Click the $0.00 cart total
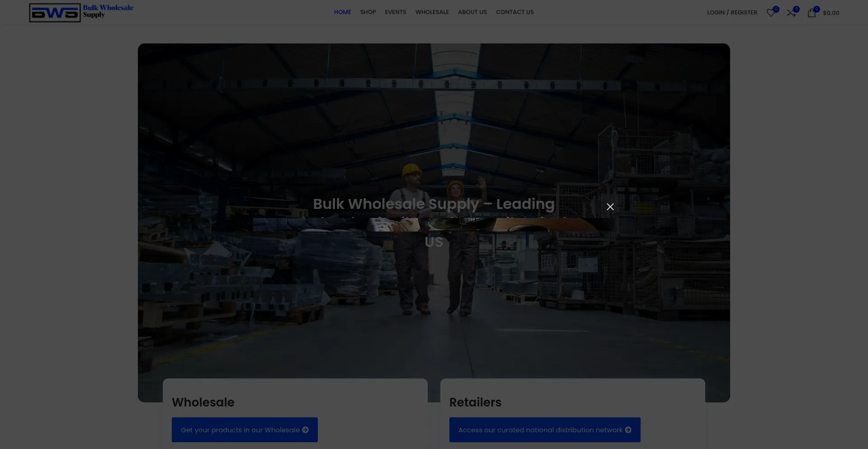The width and height of the screenshot is (868, 449). 831,13
